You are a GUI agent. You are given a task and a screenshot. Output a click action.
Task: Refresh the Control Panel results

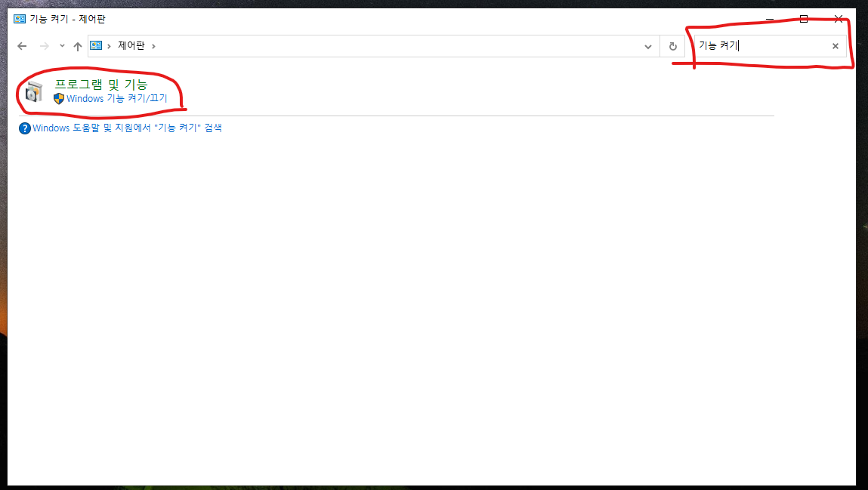(x=672, y=47)
